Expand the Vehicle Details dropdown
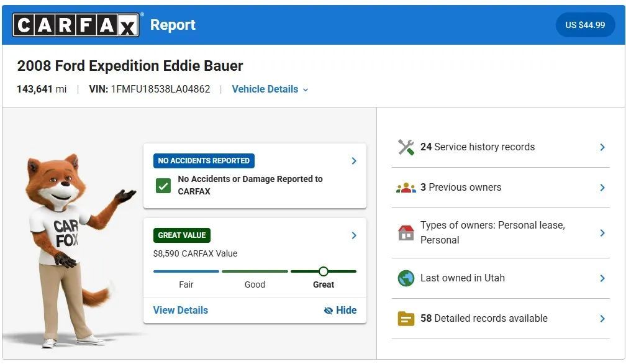Screen dimensions: 626x364 point(270,89)
